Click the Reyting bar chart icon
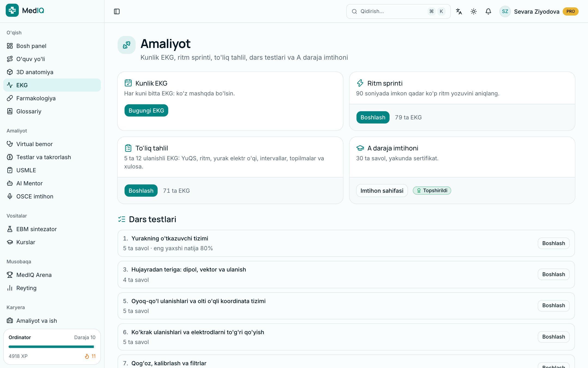Image resolution: width=588 pixels, height=368 pixels. [x=10, y=288]
